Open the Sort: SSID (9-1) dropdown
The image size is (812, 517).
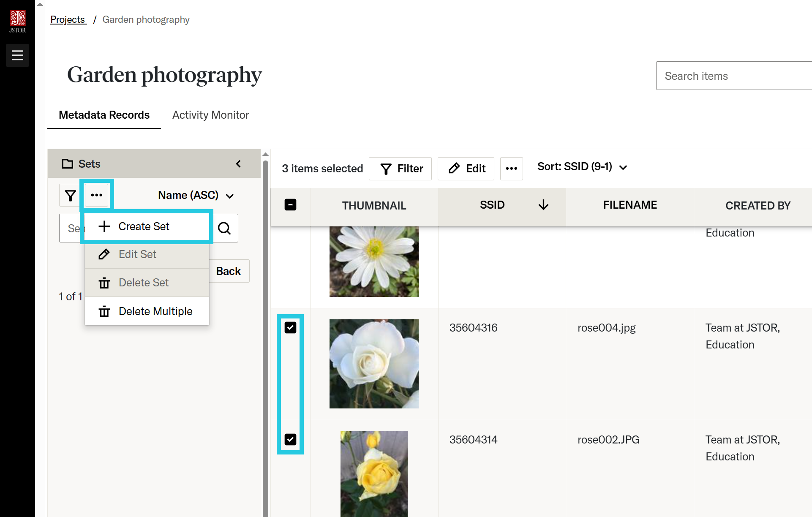point(582,167)
